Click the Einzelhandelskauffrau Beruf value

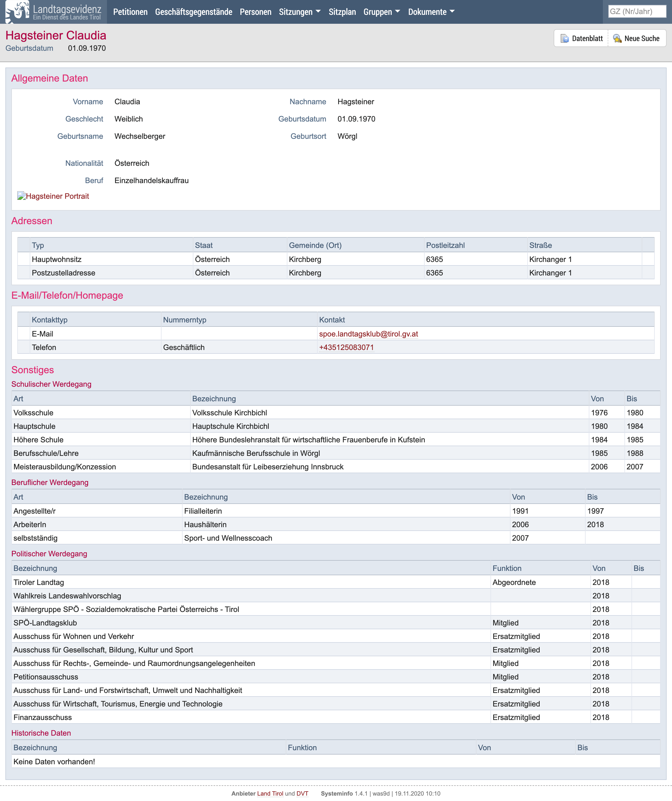pyautogui.click(x=152, y=180)
